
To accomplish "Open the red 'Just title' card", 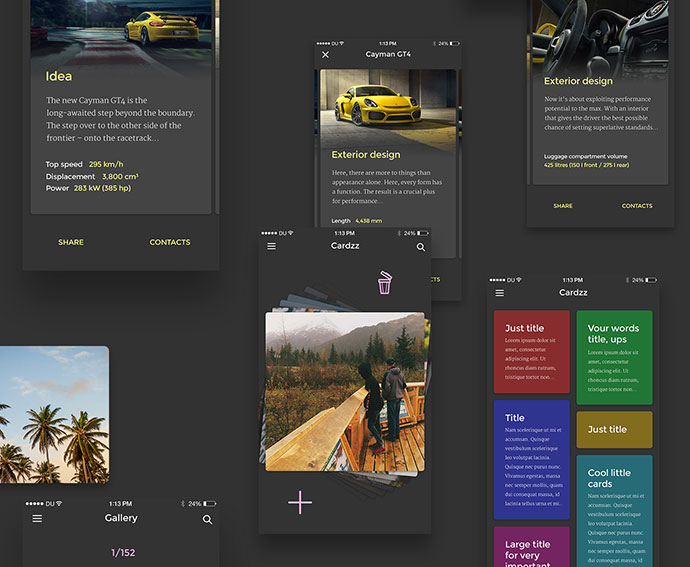I will point(532,352).
